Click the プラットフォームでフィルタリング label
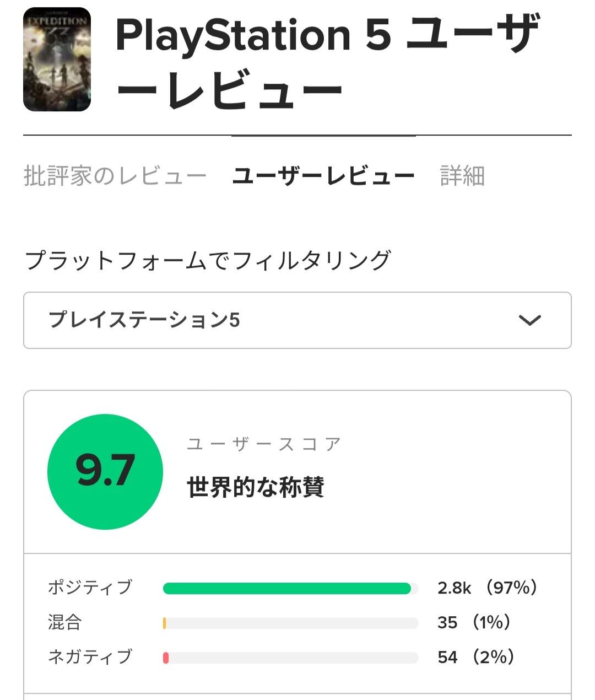Viewport: 595px width, 700px height. pos(208,260)
